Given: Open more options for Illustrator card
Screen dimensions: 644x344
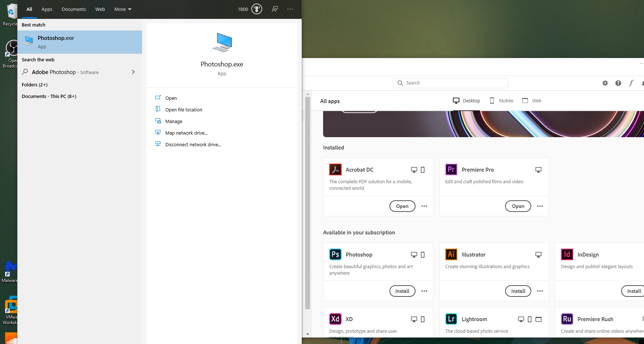Looking at the screenshot, I should point(540,291).
